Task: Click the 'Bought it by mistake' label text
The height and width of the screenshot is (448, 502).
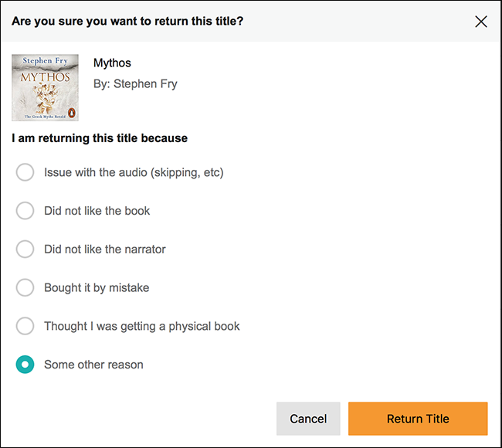Action: (x=97, y=288)
